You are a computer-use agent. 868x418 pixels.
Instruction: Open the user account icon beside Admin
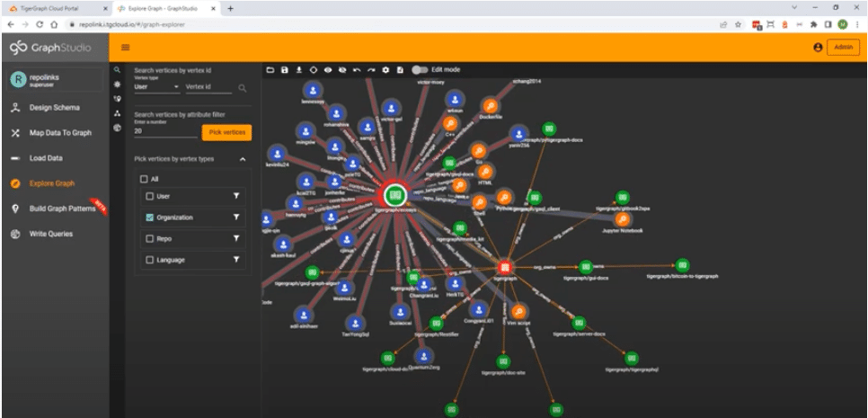(x=818, y=48)
